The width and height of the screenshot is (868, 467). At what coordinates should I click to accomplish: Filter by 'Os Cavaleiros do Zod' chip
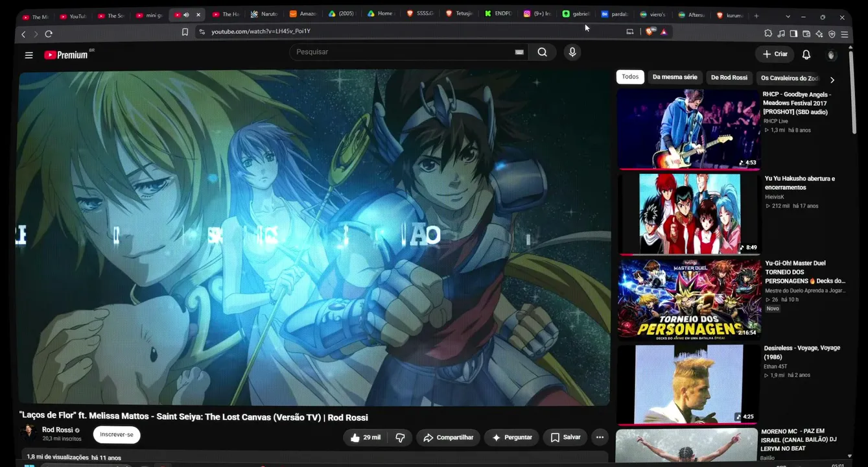pos(790,78)
